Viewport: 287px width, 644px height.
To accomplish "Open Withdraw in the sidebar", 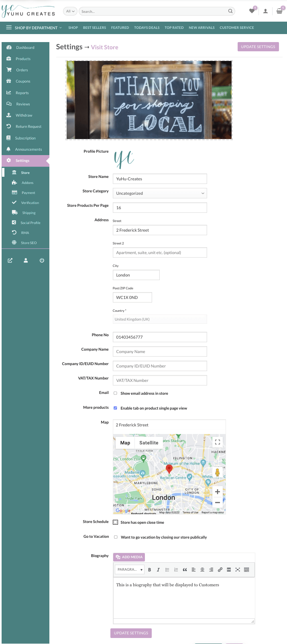I will 25,115.
